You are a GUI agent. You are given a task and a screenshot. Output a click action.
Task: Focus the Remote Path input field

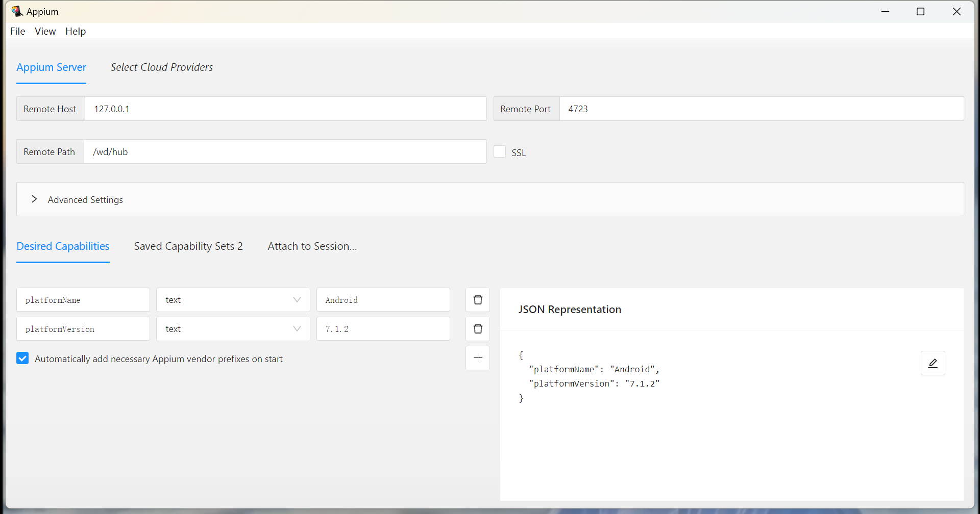285,151
